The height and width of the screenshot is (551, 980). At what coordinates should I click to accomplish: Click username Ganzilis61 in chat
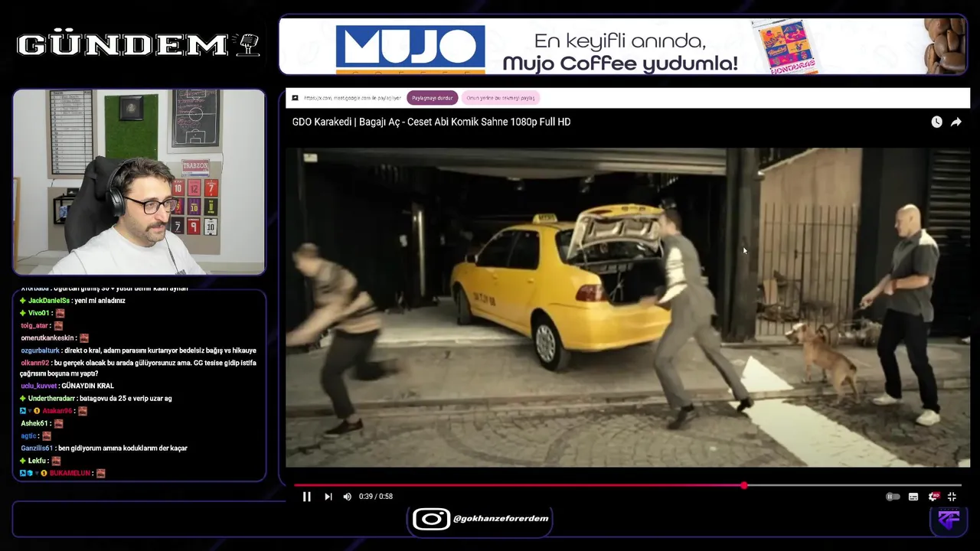pyautogui.click(x=36, y=448)
